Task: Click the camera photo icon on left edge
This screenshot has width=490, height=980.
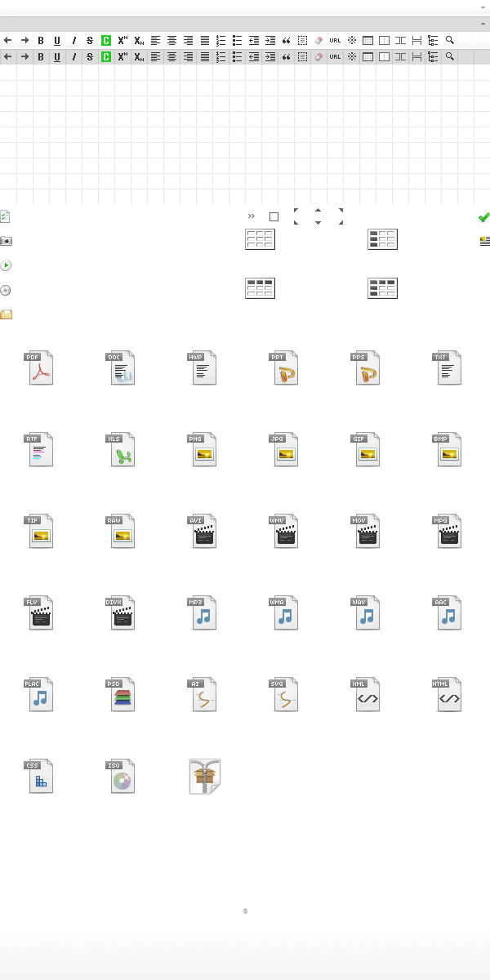Action: pos(6,241)
